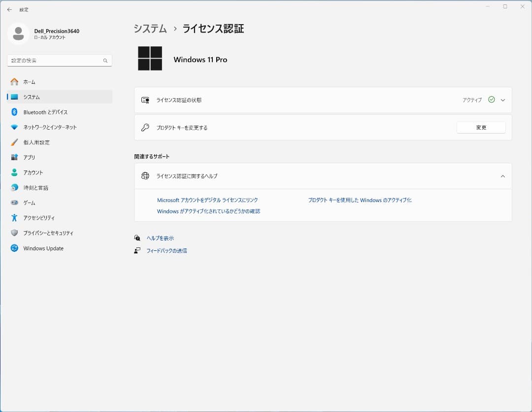Image resolution: width=532 pixels, height=412 pixels.
Task: Open the アプリ settings icon
Action: (x=15, y=157)
